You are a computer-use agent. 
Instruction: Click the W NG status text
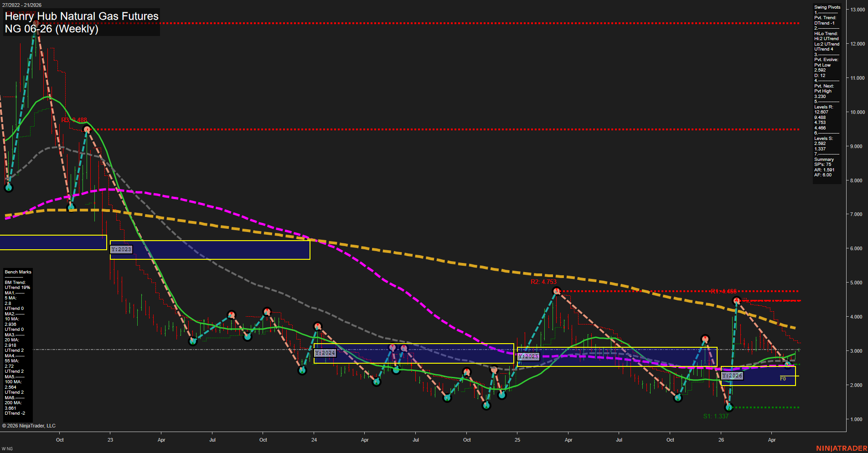[x=7, y=449]
